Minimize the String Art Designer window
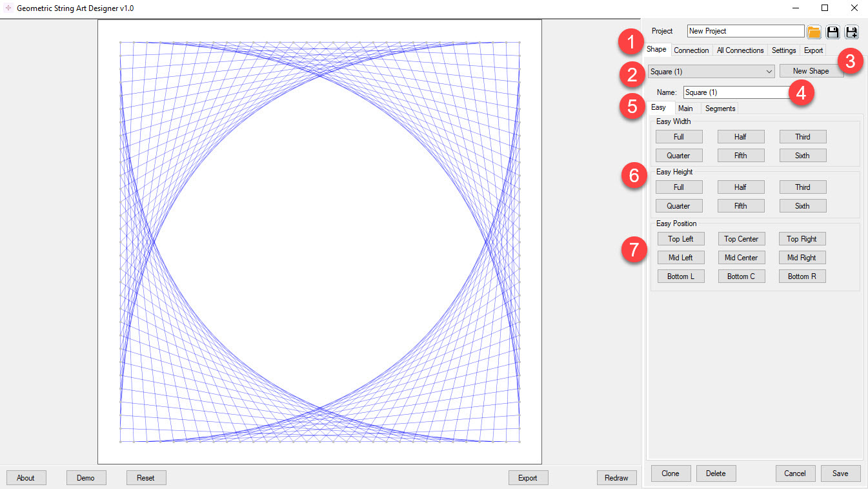This screenshot has width=868, height=489. [x=794, y=8]
